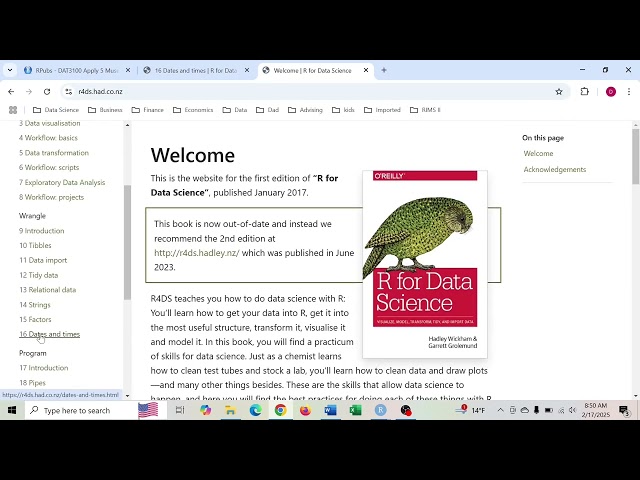Expand the Finance bookmarks folder
The width and height of the screenshot is (640, 480).
pos(147,110)
